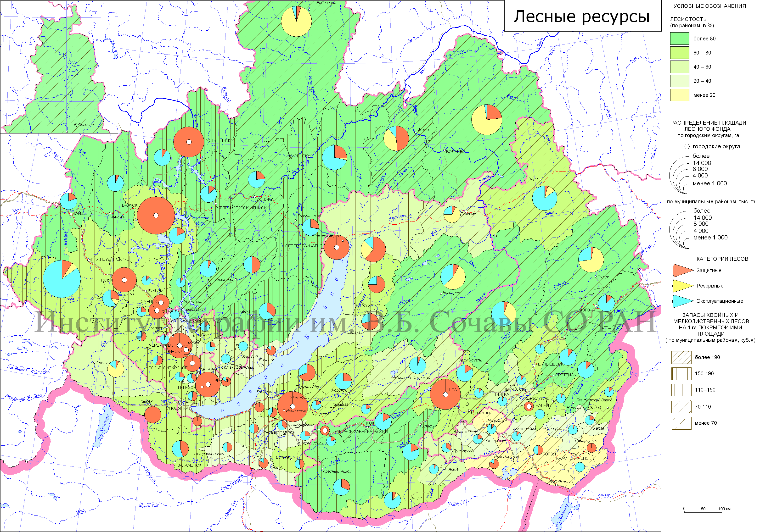Click the orange circle at ИРКУТСК
Viewport: 760px width, 532px height.
(x=208, y=384)
